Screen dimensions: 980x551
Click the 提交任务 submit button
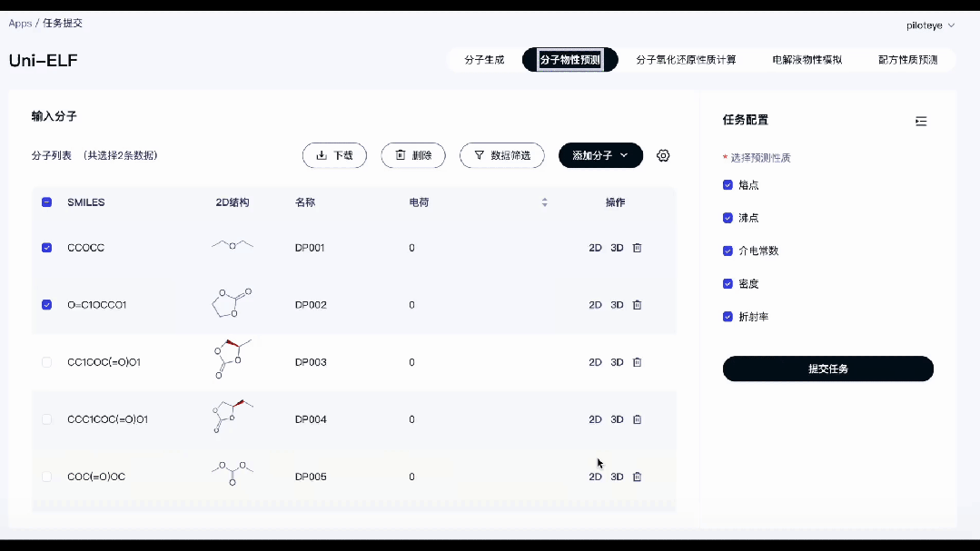tap(827, 369)
